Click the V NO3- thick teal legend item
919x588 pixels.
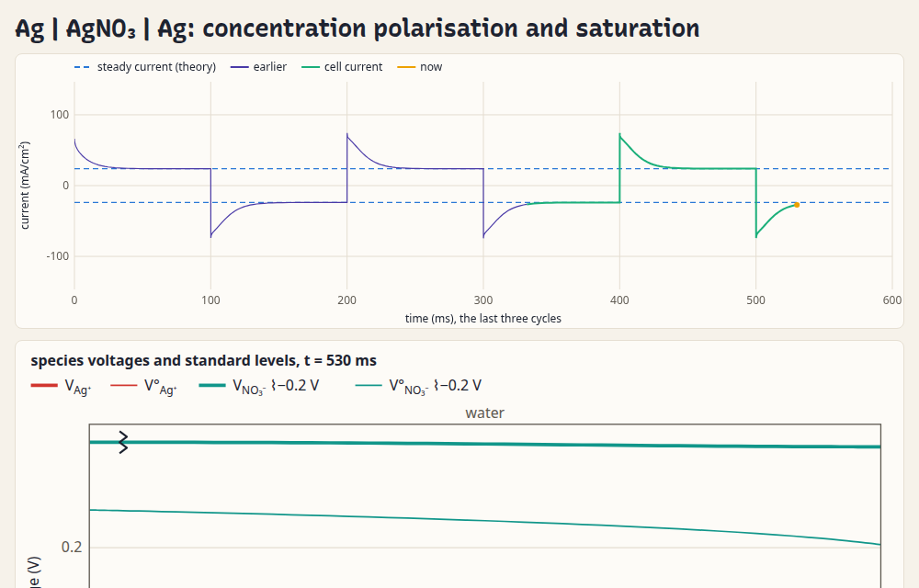click(x=259, y=386)
